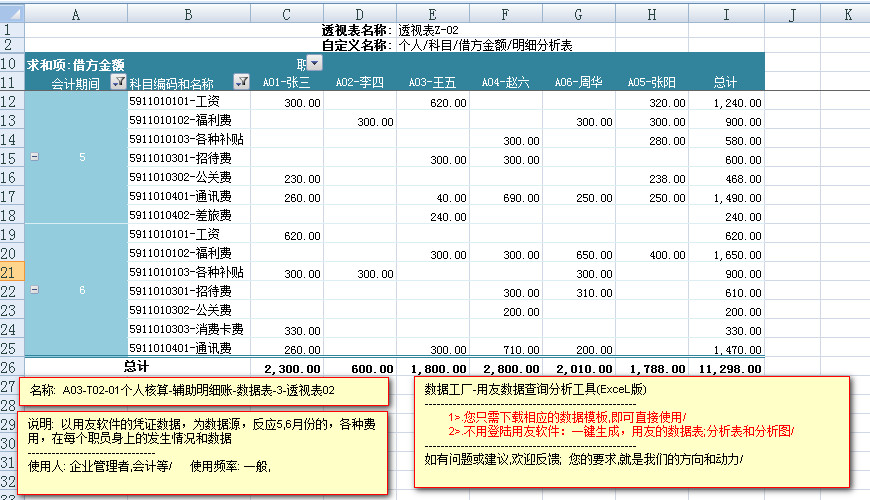Viewport: 870px width, 500px height.
Task: Collapse the period 6 group
Action: point(35,290)
